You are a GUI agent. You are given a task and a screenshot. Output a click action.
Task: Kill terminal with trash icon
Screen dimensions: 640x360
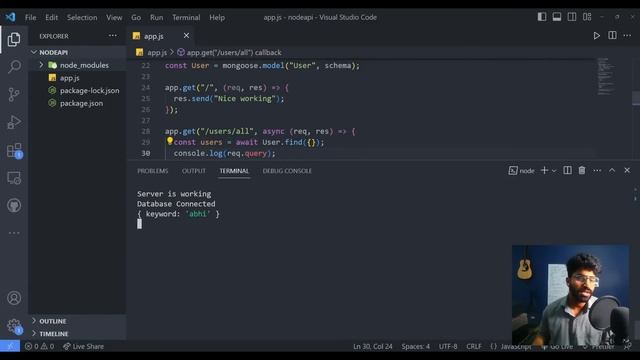[x=582, y=170]
